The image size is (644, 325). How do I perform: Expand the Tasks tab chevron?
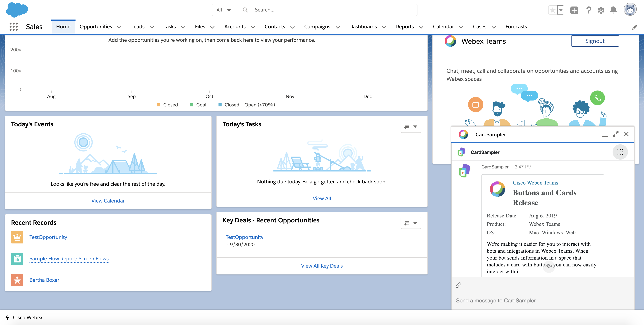tap(183, 27)
